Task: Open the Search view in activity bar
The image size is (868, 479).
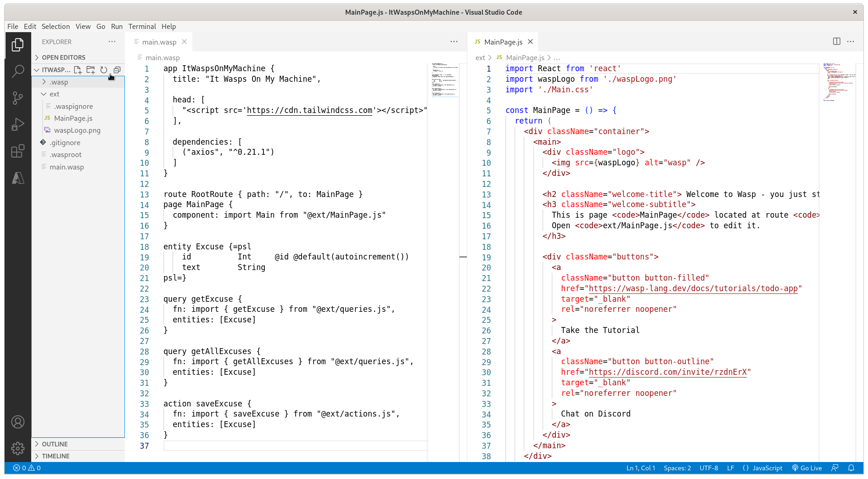Action: pos(18,71)
